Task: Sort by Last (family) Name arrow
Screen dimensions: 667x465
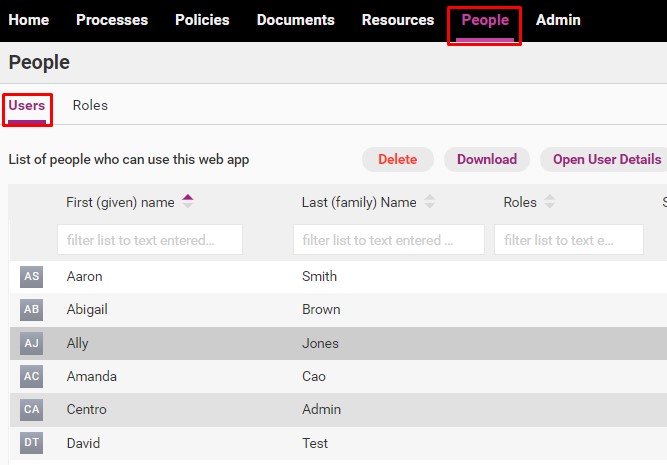Action: (x=430, y=201)
